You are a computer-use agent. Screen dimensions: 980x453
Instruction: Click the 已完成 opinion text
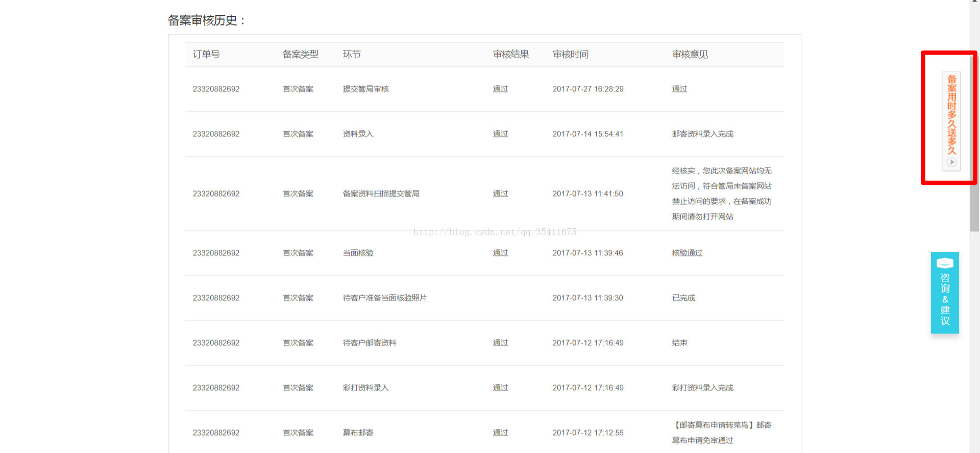pos(683,298)
